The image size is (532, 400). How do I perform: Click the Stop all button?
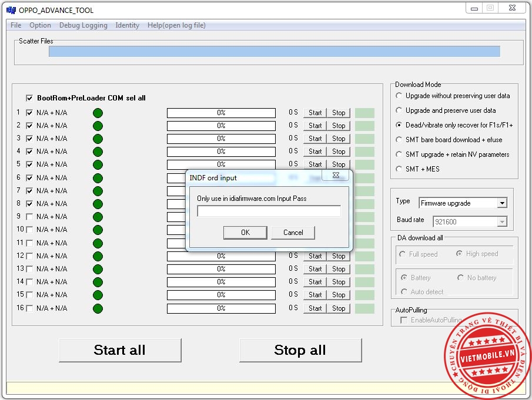pyautogui.click(x=300, y=350)
